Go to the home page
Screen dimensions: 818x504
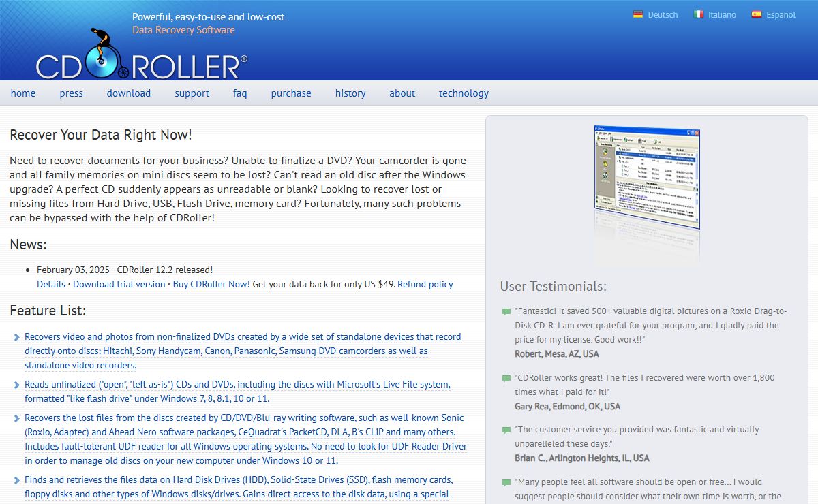23,93
